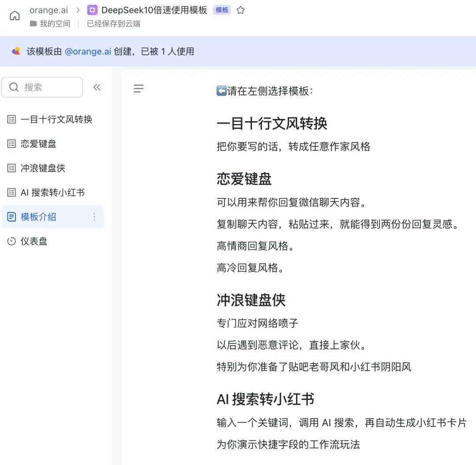Click the 恋爱键盘 heading in document
The image size is (476, 465).
(244, 179)
